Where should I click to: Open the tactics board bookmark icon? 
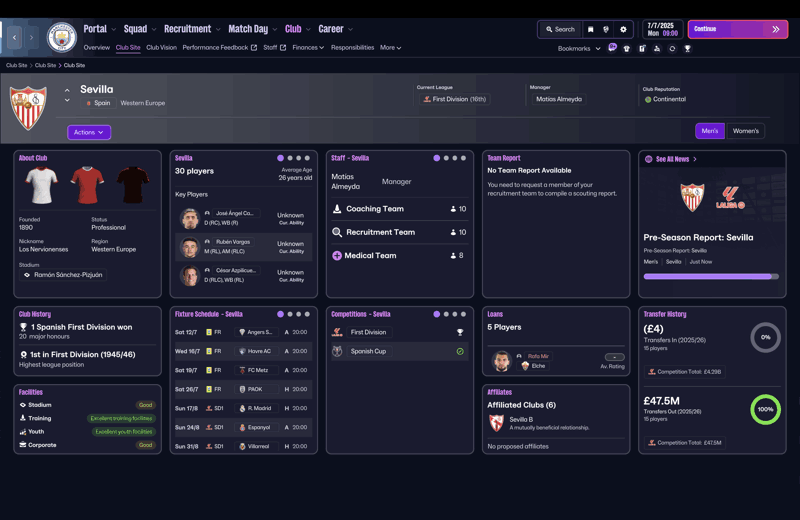[642, 48]
